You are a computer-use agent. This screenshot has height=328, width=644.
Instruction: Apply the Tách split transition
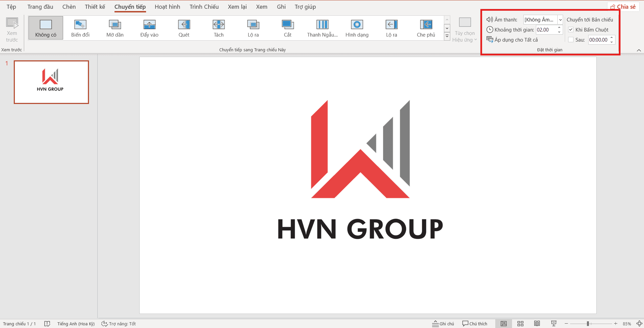point(219,28)
